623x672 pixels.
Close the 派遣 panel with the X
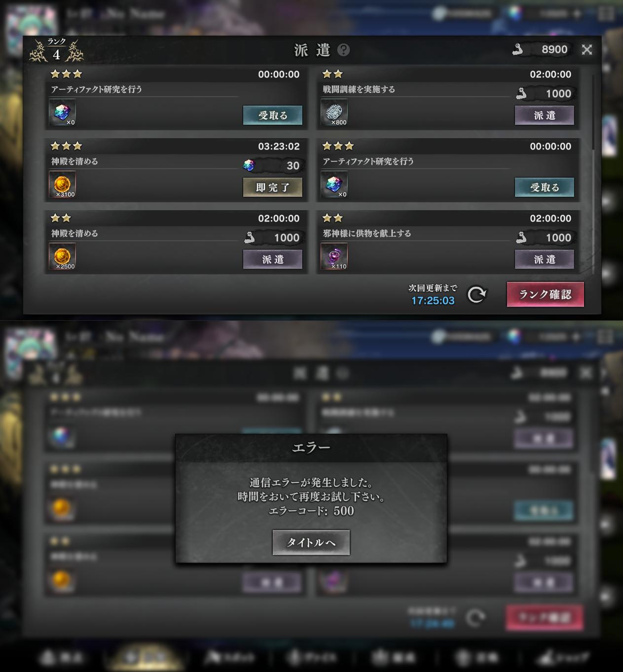(x=587, y=49)
